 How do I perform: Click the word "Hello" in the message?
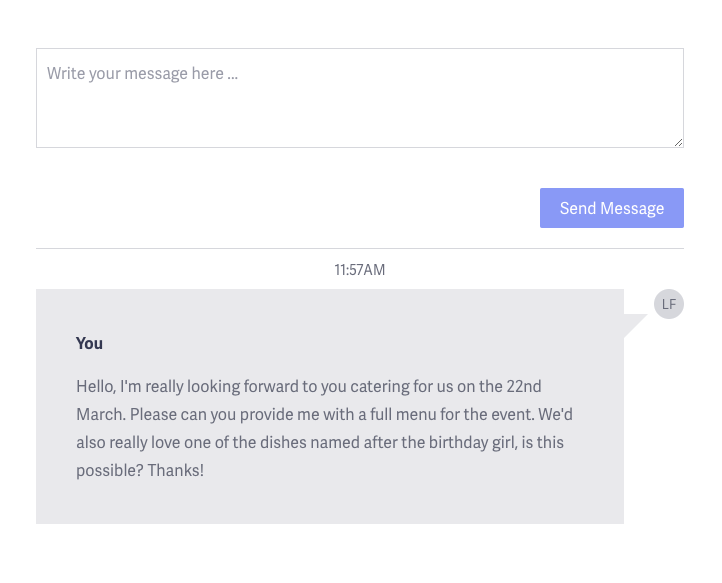[96, 386]
